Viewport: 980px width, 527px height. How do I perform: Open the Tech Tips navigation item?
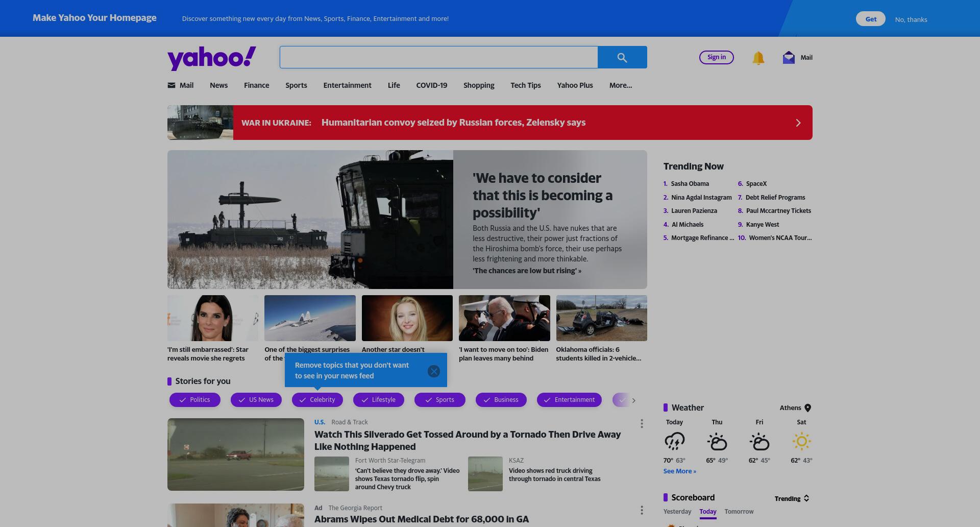point(525,85)
